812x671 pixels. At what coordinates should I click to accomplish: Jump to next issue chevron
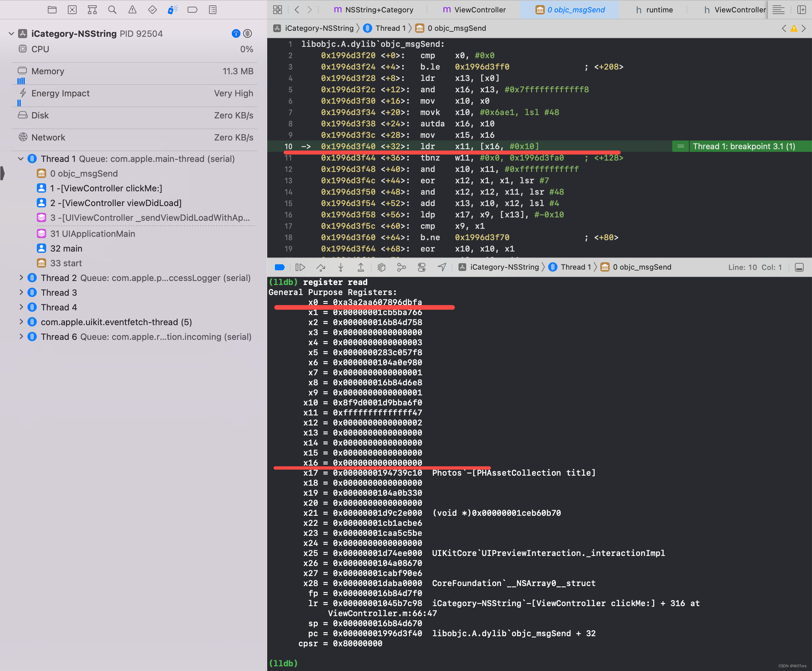click(x=804, y=28)
